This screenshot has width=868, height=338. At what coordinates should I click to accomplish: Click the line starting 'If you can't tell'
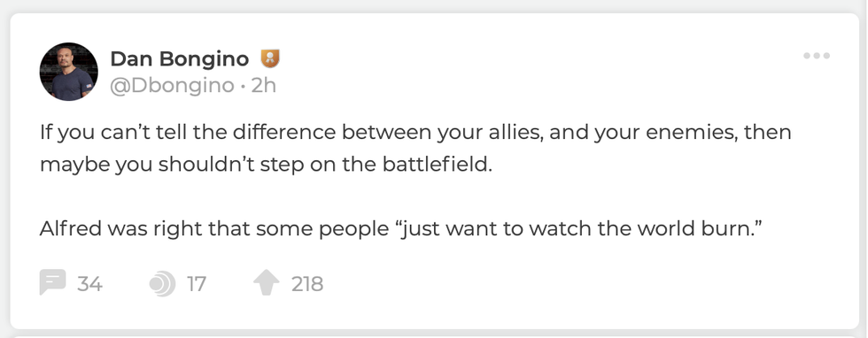tap(415, 134)
